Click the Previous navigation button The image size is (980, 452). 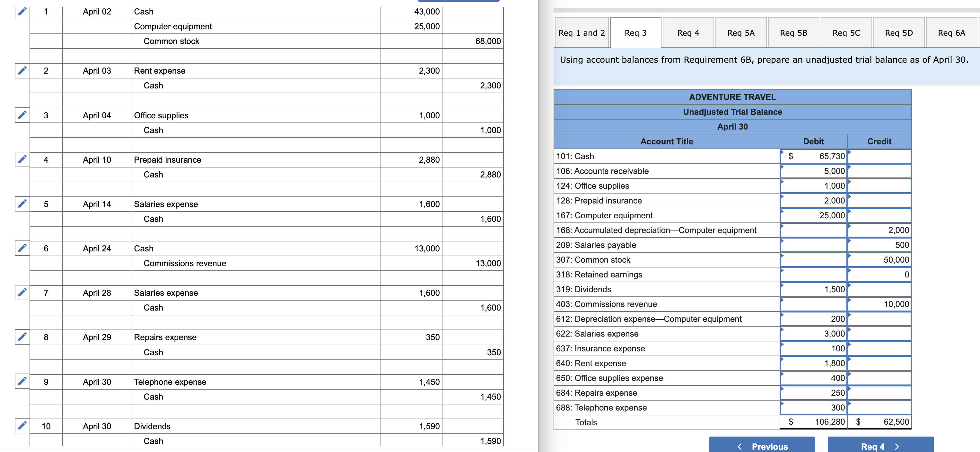coord(762,446)
